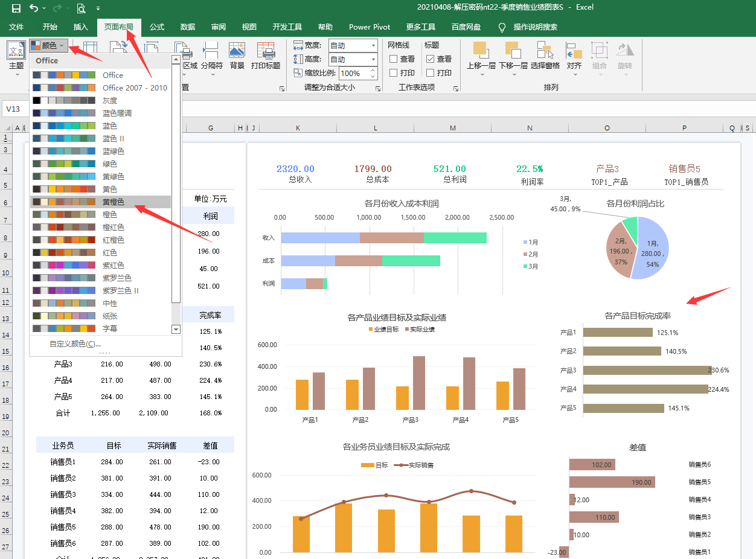756x559 pixels.
Task: Open the 数据 data tab
Action: click(188, 27)
